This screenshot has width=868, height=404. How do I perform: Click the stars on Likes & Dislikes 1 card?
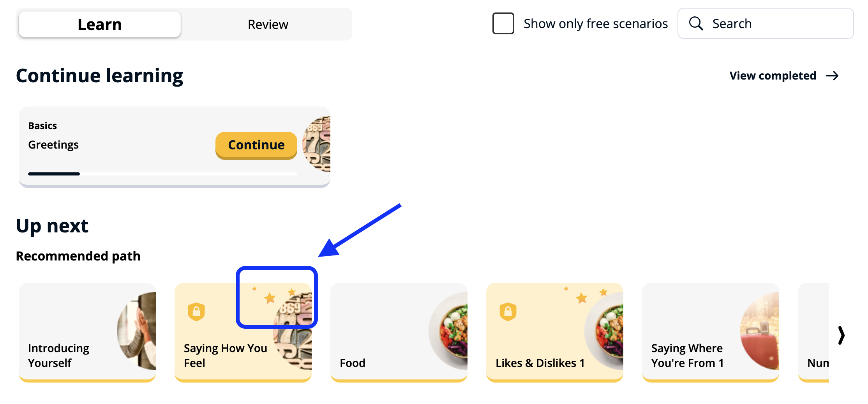tap(585, 296)
